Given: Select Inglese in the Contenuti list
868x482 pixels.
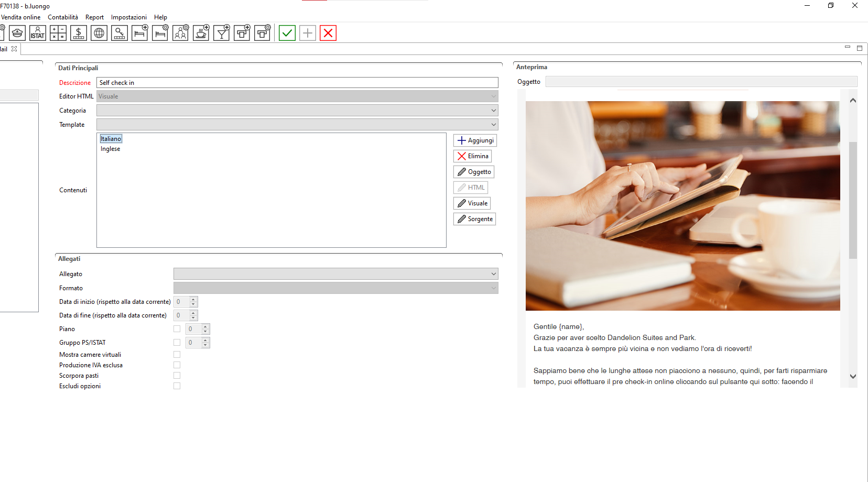Looking at the screenshot, I should [110, 149].
